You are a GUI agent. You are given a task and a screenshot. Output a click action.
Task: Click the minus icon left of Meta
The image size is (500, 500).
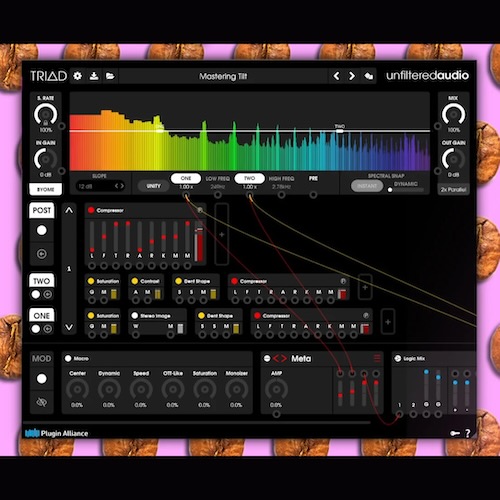(267, 358)
